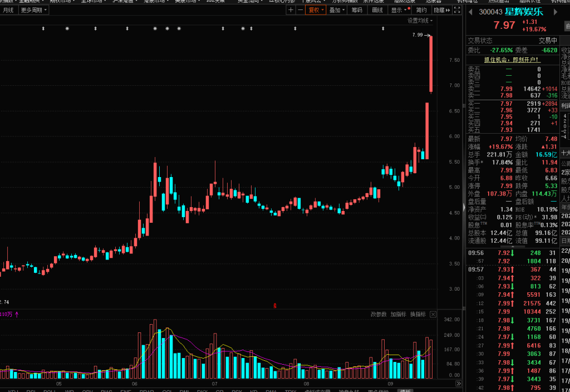This screenshot has height=392, width=570.
Task: Zoom out the chart with minus icon
Action: [300, 10]
